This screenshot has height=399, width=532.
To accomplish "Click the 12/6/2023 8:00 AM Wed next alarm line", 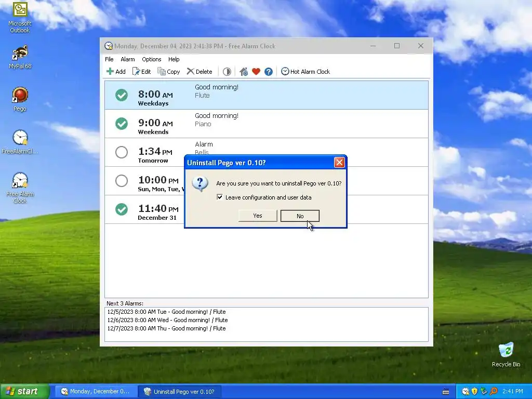I will pyautogui.click(x=167, y=320).
